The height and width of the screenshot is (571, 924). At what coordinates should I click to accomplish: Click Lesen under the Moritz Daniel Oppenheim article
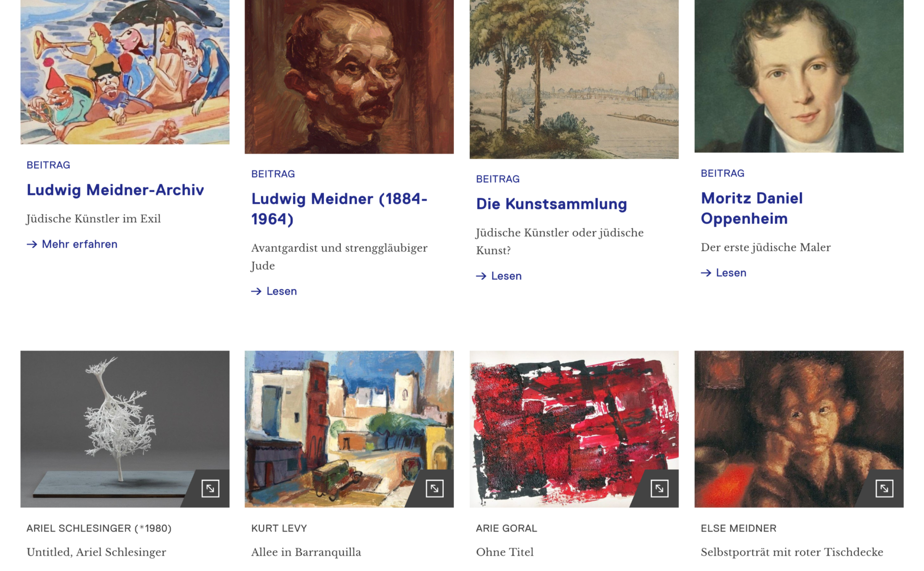coord(731,273)
